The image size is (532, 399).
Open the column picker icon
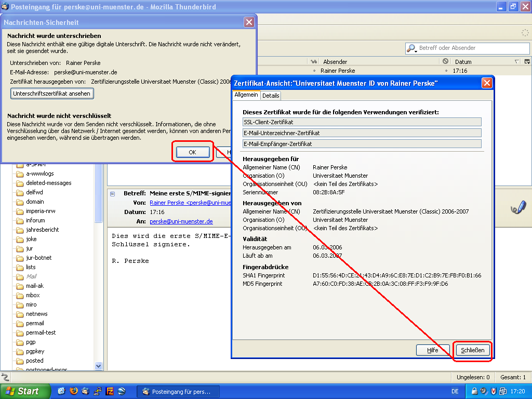(x=527, y=61)
